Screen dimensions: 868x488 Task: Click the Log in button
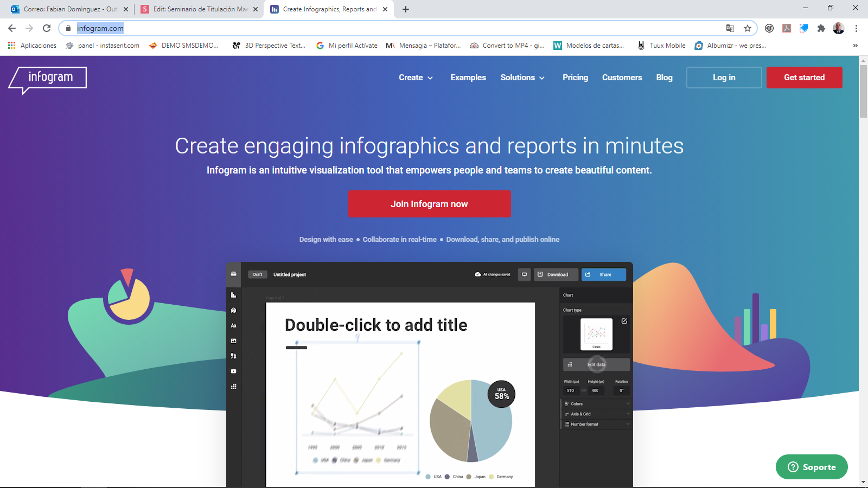pos(724,78)
